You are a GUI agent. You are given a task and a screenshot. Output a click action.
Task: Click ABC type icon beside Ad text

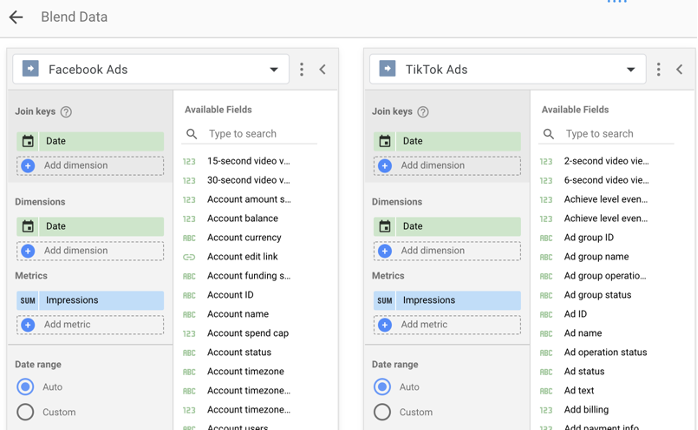coord(546,391)
